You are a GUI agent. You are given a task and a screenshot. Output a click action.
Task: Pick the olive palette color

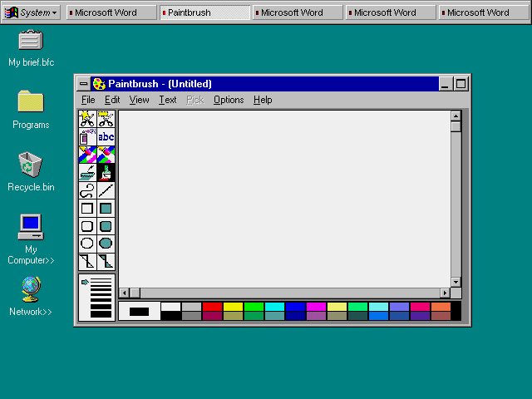[233, 316]
